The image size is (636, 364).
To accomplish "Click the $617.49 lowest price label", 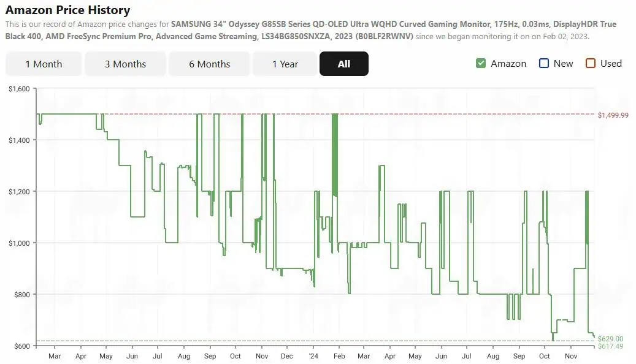I will pyautogui.click(x=610, y=347).
